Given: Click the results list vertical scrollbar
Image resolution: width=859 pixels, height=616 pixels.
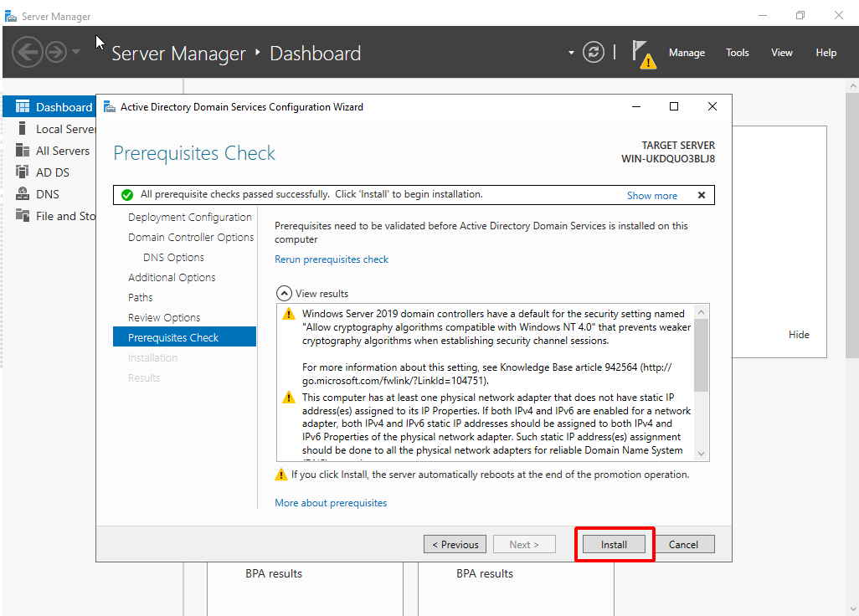Looking at the screenshot, I should tap(702, 356).
